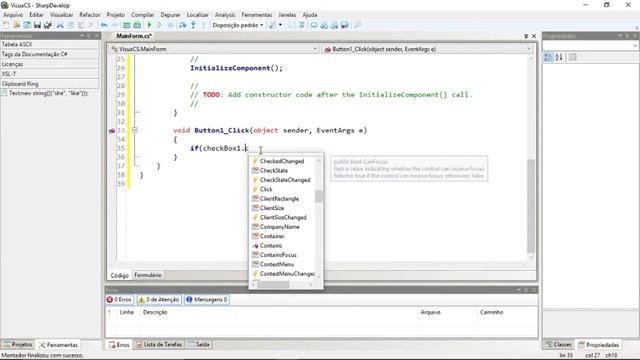The image size is (640, 360).
Task: Click the autocomplete list vertical scrollbar thumb
Action: [318, 196]
